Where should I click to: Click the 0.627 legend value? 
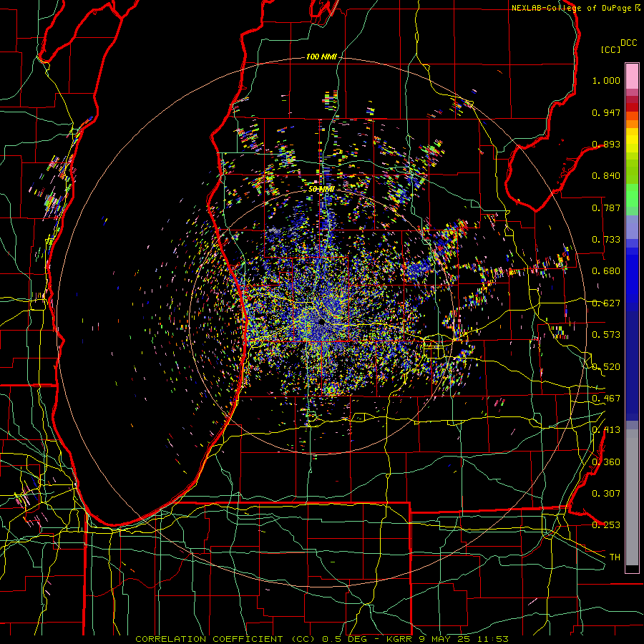click(606, 303)
